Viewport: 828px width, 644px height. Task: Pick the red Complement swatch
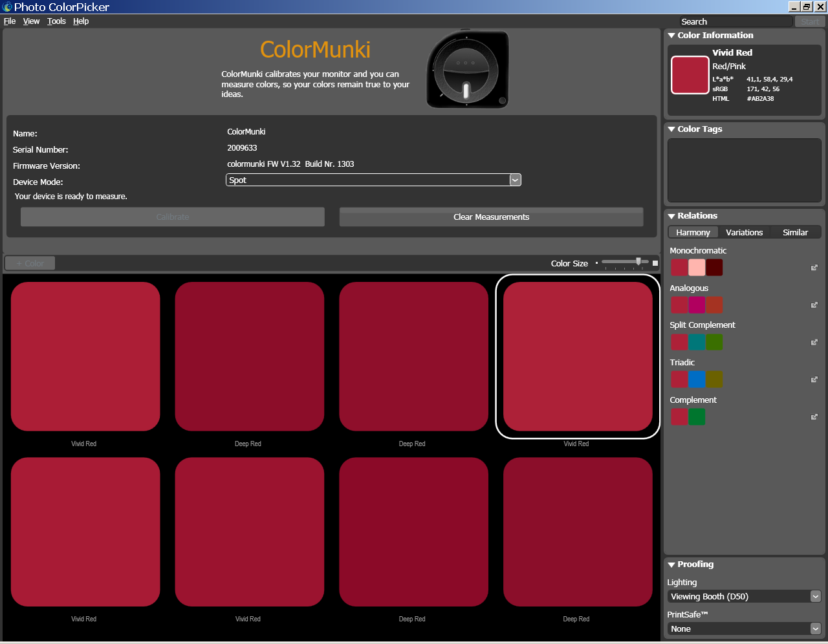(679, 417)
